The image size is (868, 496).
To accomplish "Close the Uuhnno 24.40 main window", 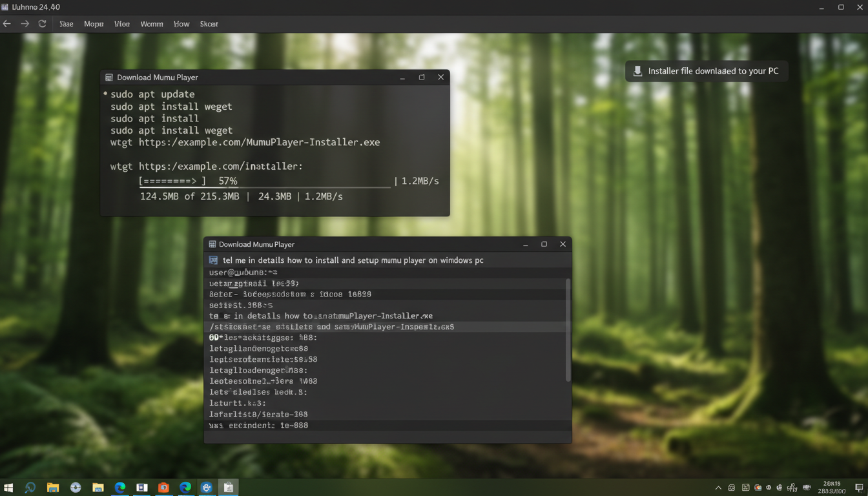I will tap(860, 7).
